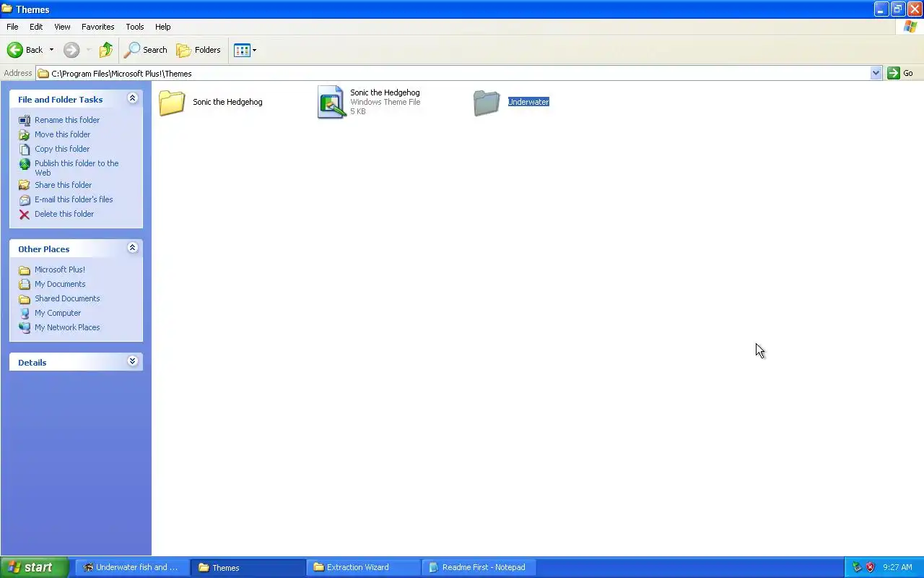Click Move this folder
The width and height of the screenshot is (924, 578).
coord(62,134)
